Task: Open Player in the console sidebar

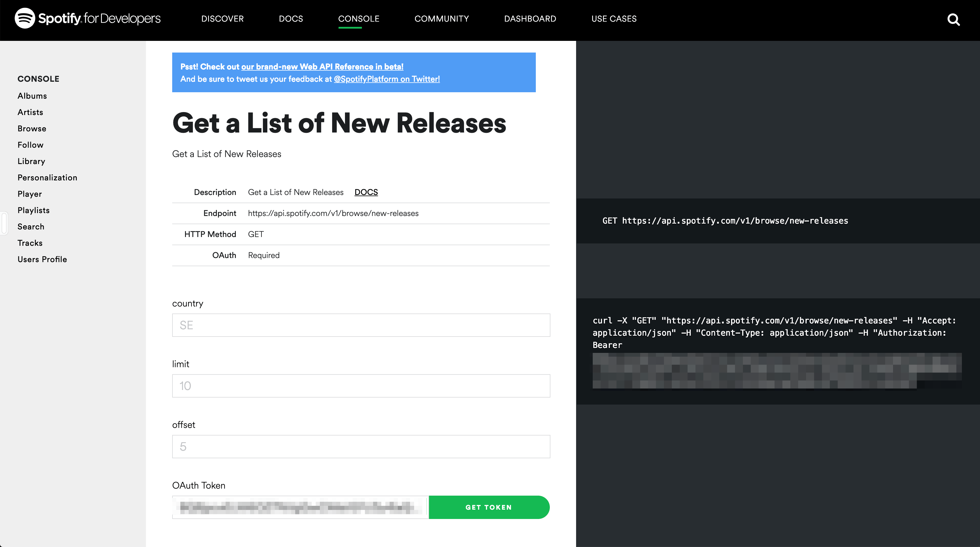Action: [x=30, y=194]
